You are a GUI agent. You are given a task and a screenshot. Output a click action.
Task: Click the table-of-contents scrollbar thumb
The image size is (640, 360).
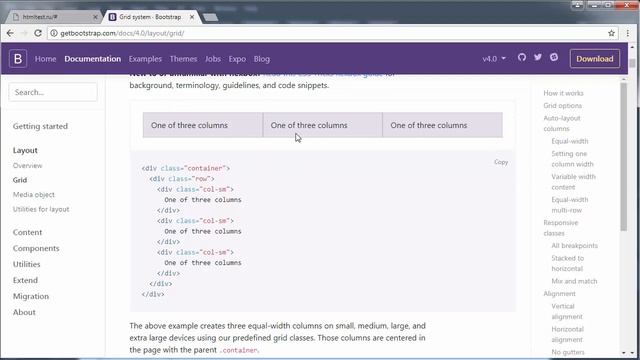pos(623,157)
